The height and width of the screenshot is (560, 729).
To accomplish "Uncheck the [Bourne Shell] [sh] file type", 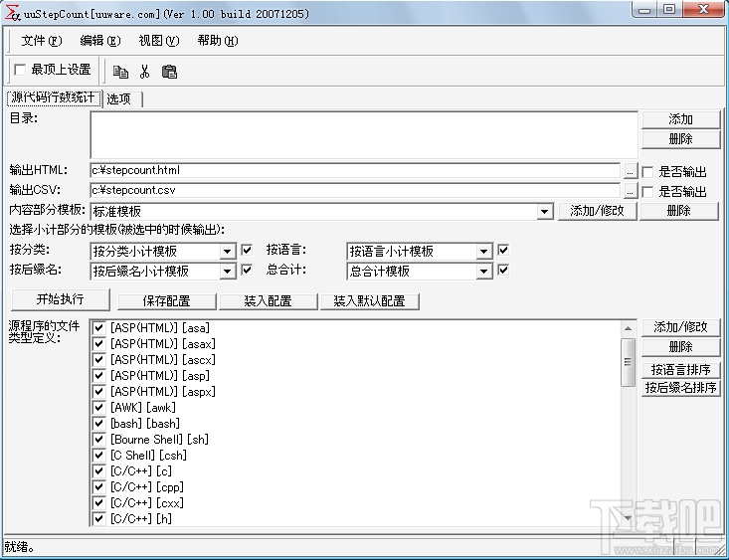I will 98,439.
